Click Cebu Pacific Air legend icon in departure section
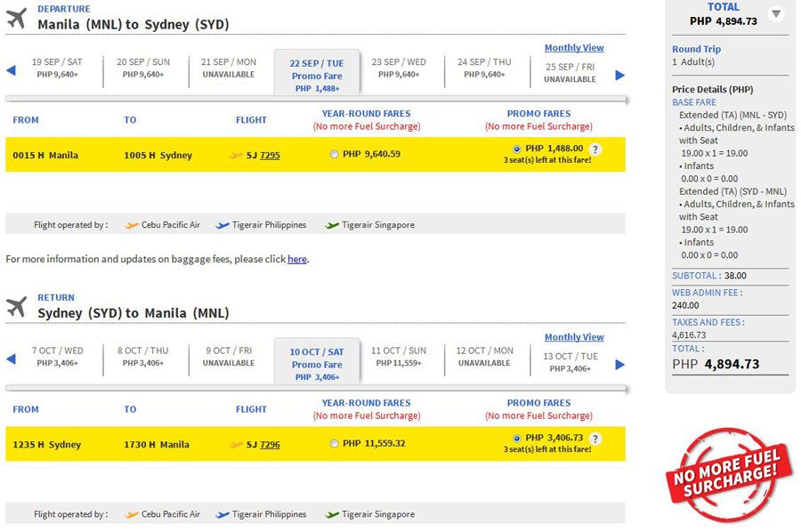 (132, 225)
